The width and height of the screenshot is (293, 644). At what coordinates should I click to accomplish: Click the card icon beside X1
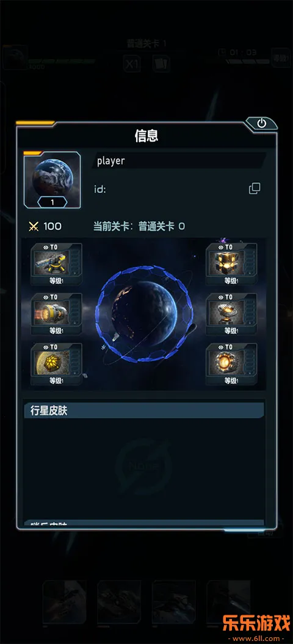click(162, 64)
